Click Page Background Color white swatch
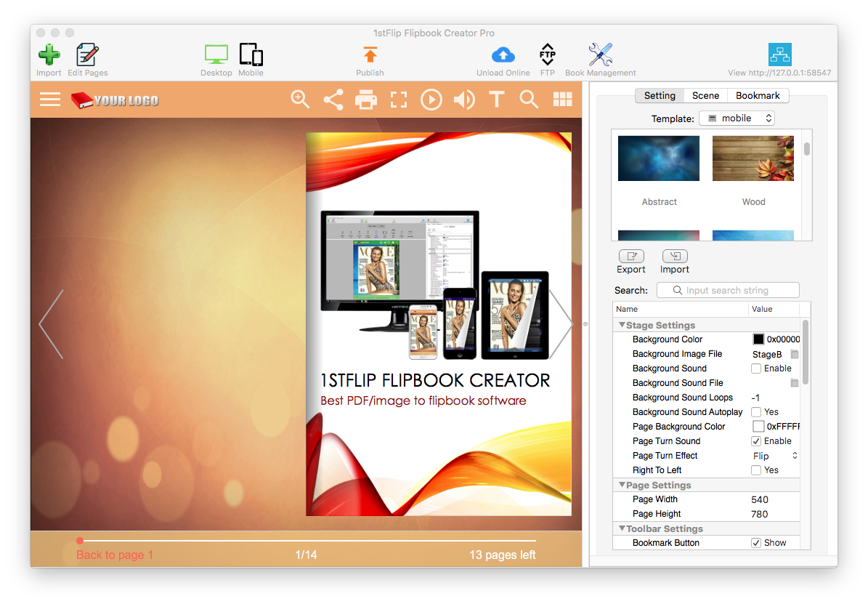Image resolution: width=868 pixels, height=604 pixels. pyautogui.click(x=758, y=427)
